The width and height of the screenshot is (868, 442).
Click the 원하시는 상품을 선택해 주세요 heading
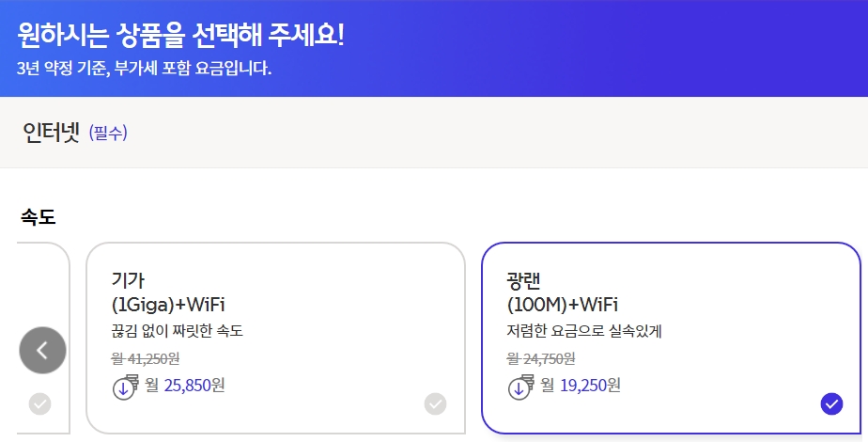(181, 35)
